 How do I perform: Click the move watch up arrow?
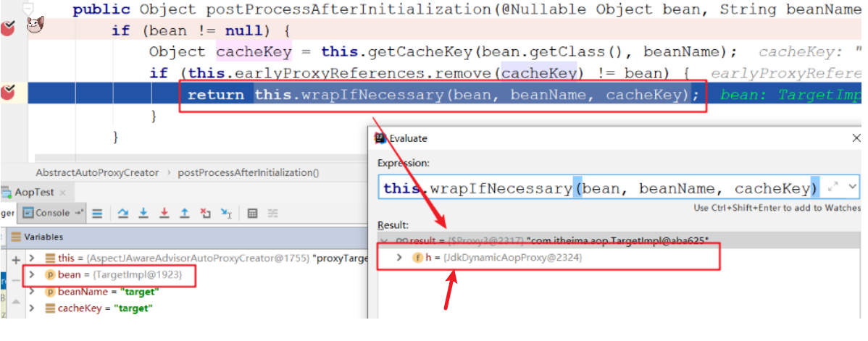point(15,302)
